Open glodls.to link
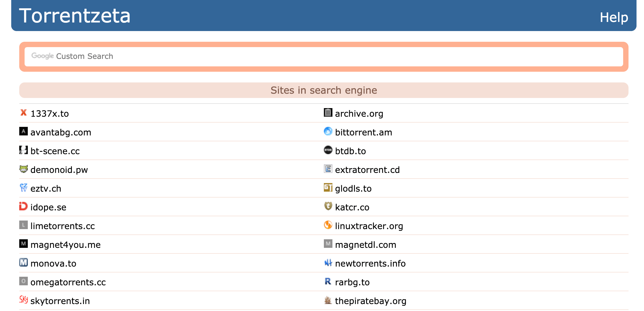The width and height of the screenshot is (644, 311). pos(353,189)
